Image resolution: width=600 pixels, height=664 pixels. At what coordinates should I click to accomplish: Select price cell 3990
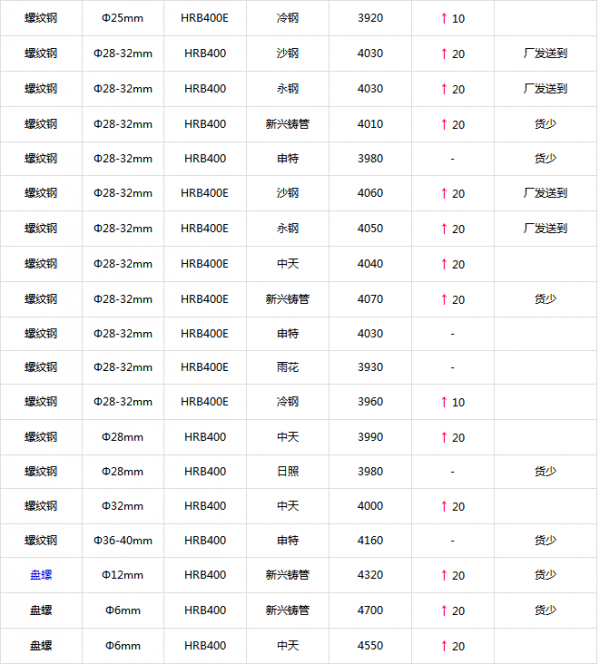(370, 437)
